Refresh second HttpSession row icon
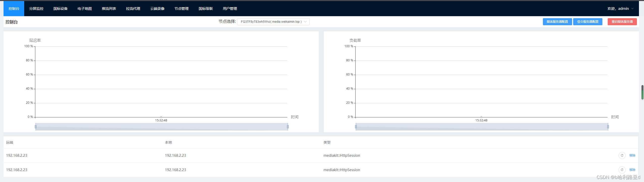 click(622, 170)
